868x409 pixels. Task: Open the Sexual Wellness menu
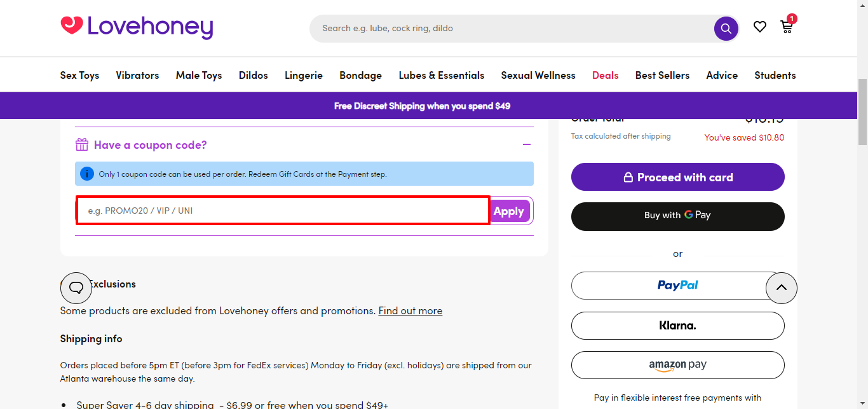point(538,75)
